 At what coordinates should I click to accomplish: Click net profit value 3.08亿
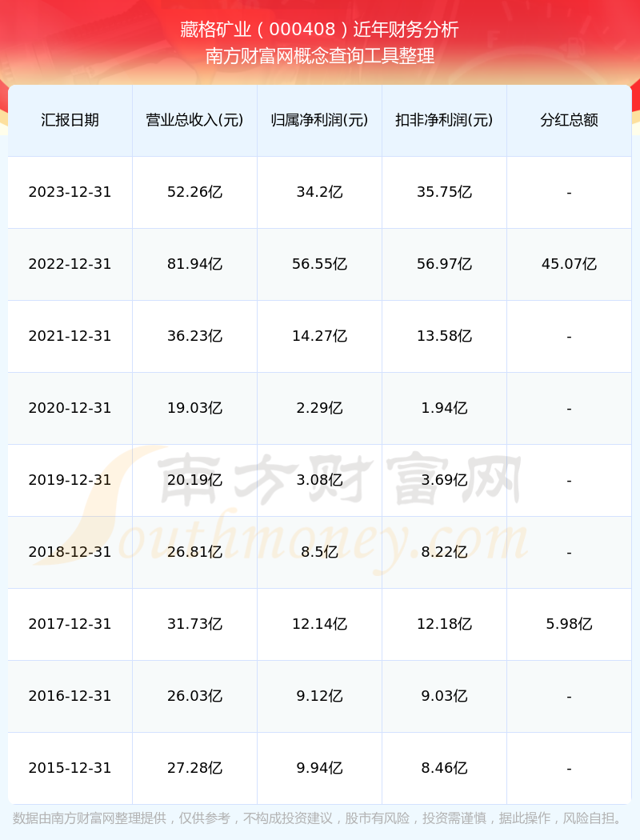pos(320,480)
